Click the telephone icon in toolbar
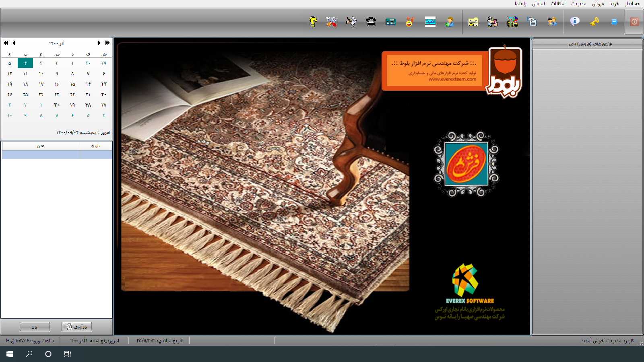 tap(371, 22)
